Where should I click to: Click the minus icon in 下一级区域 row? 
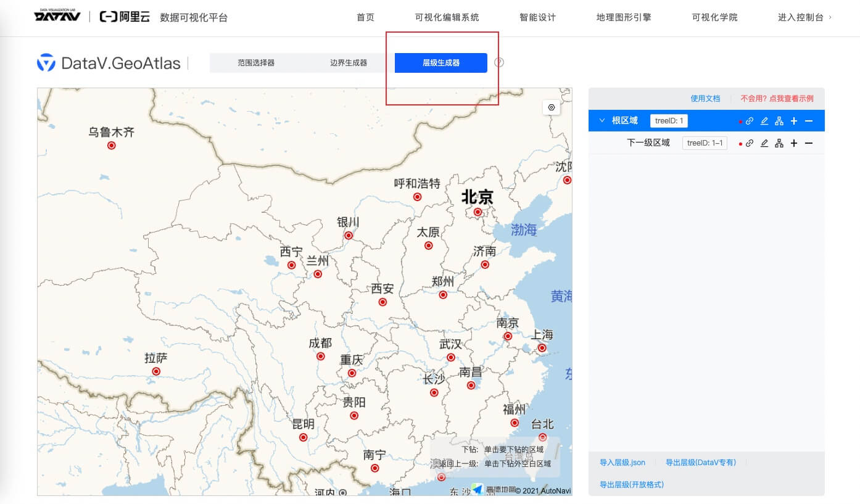pyautogui.click(x=809, y=143)
